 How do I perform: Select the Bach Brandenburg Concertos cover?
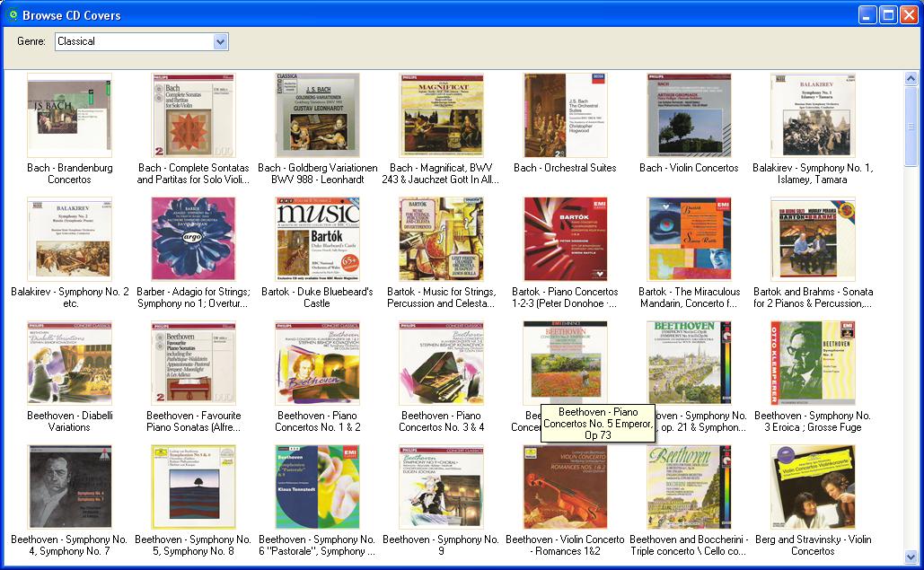[69, 116]
